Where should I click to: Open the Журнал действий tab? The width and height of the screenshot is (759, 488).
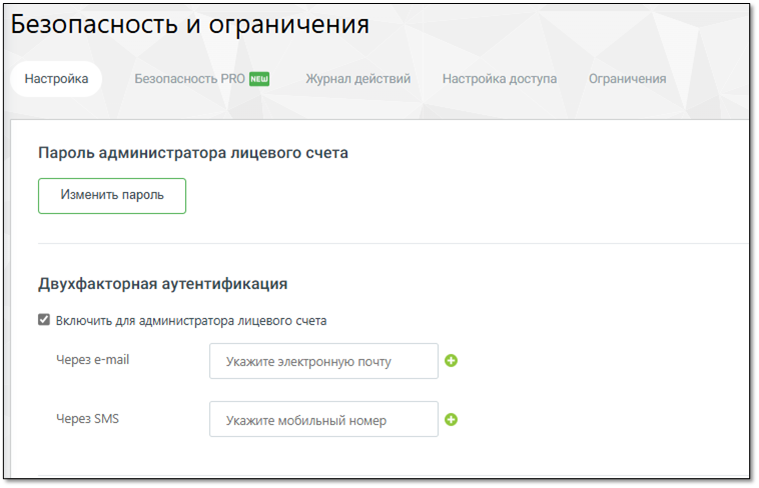[358, 79]
